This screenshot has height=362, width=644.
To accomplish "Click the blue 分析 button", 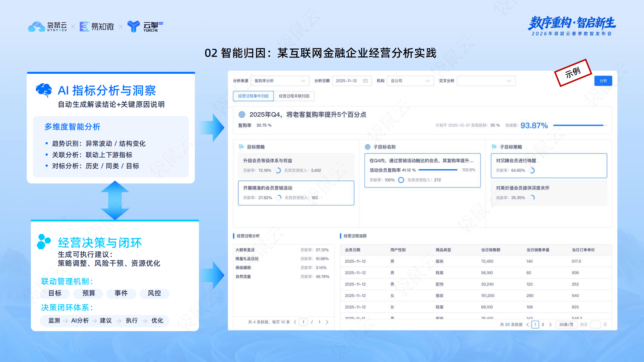I will point(603,81).
